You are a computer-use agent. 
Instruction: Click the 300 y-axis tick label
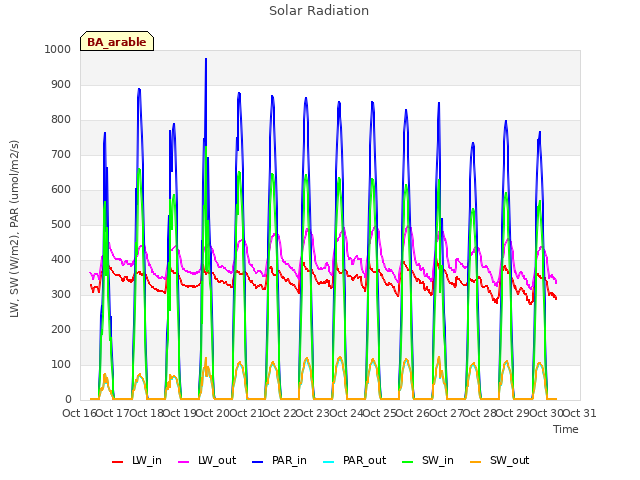(x=61, y=295)
